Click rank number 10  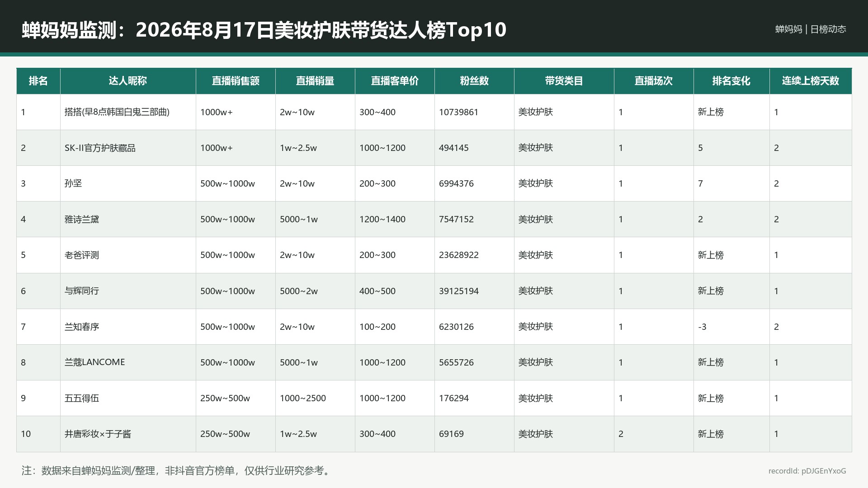click(x=26, y=434)
